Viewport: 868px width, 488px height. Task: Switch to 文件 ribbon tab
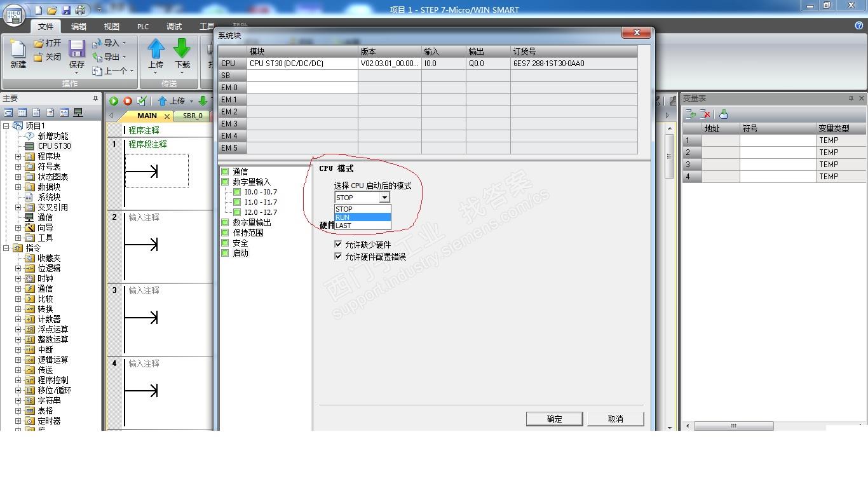click(46, 27)
